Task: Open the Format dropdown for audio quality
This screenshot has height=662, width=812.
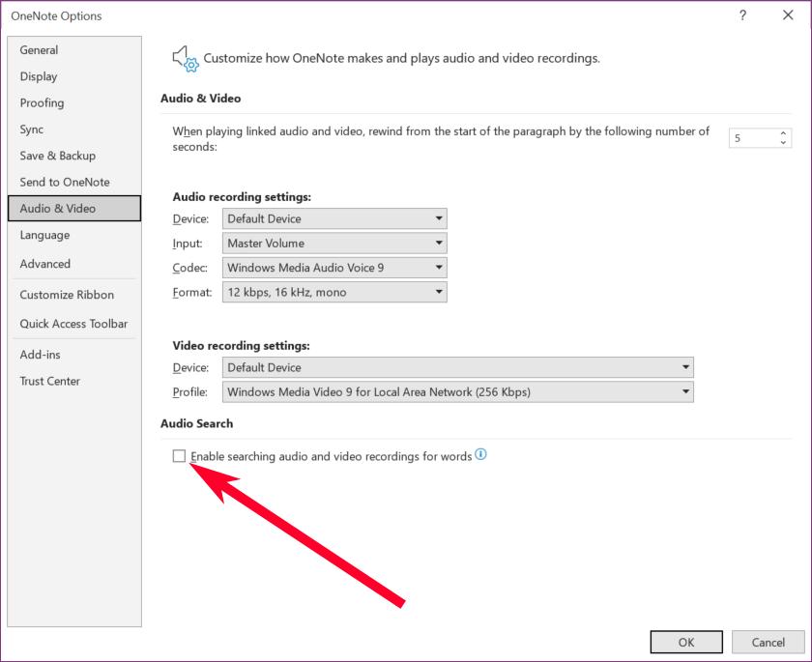Action: coord(440,292)
